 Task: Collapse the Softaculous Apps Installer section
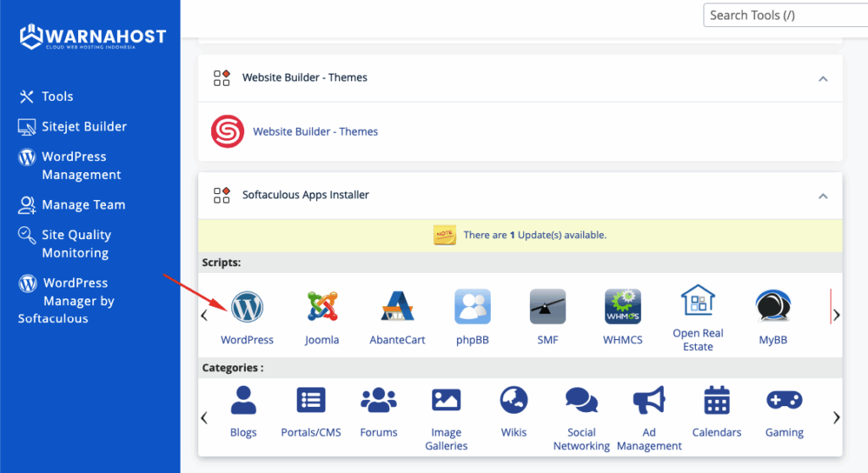[x=823, y=196]
